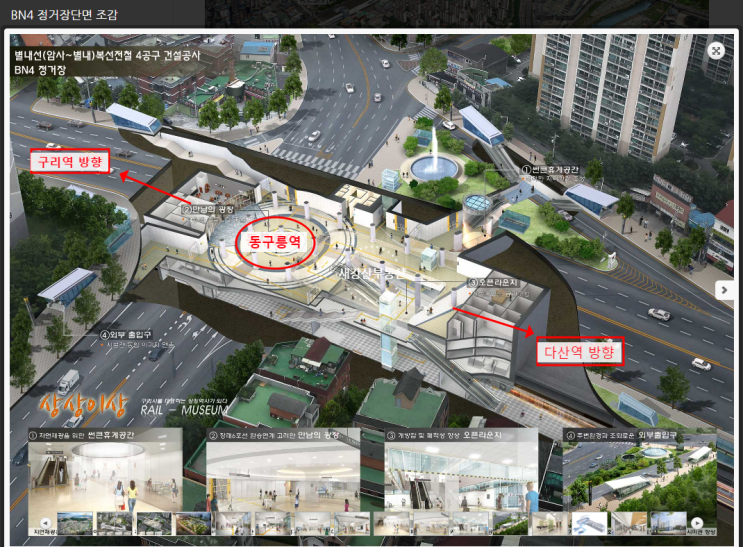Open the third thumbnail in the strip
743x547 pixels.
coord(154,523)
